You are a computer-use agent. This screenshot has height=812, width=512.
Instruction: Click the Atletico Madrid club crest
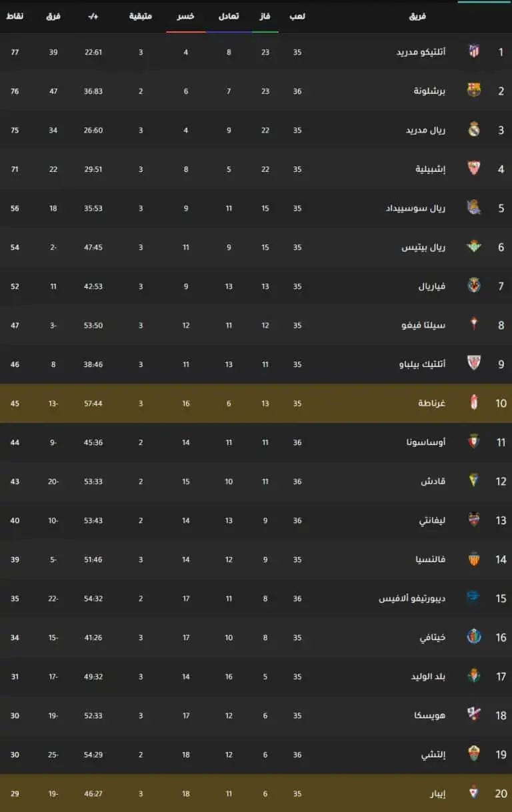pos(474,52)
